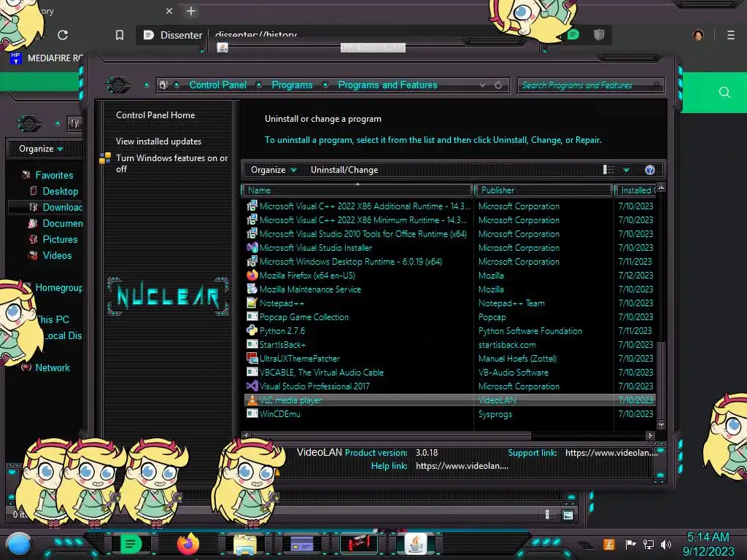
Task: Sort by the Installed On column header
Action: pos(635,190)
